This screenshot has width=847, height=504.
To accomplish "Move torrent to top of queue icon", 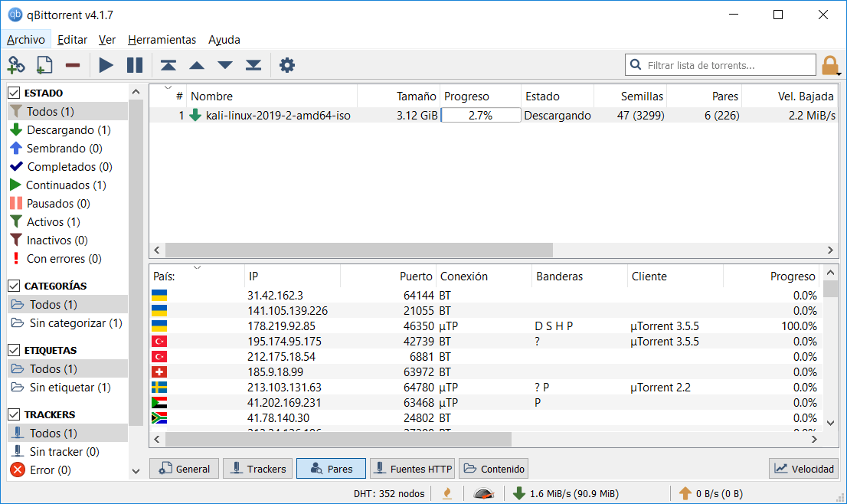I will pos(168,65).
